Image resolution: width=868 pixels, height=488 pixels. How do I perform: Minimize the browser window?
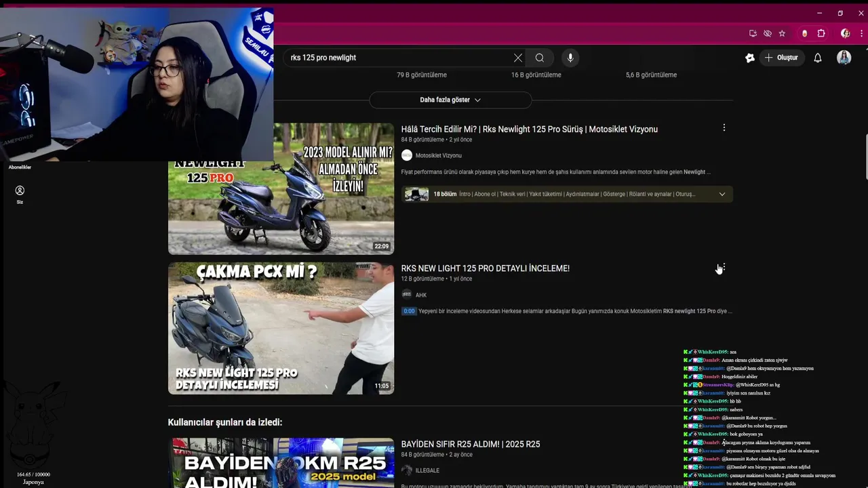pyautogui.click(x=819, y=13)
